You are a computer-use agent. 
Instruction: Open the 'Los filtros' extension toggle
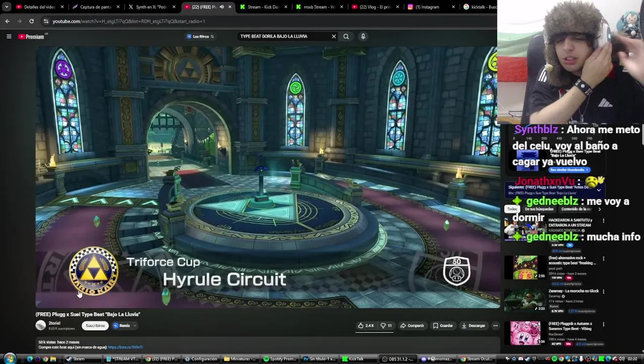point(201,36)
